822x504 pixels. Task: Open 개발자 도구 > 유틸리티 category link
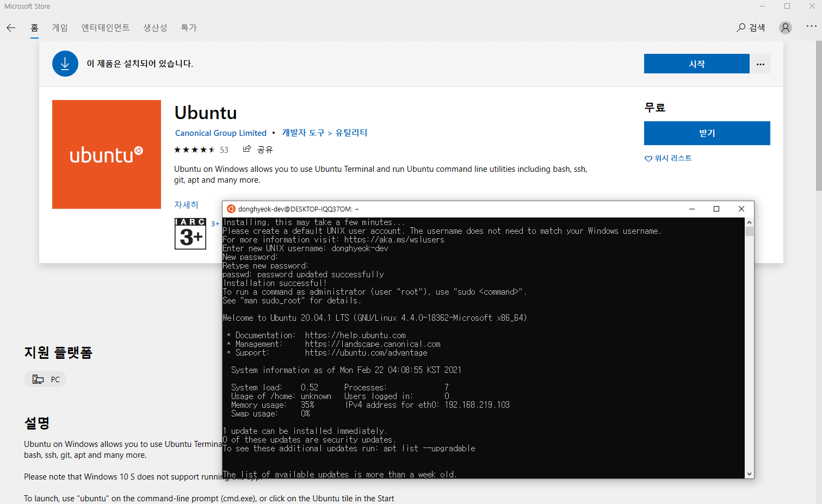(x=324, y=133)
